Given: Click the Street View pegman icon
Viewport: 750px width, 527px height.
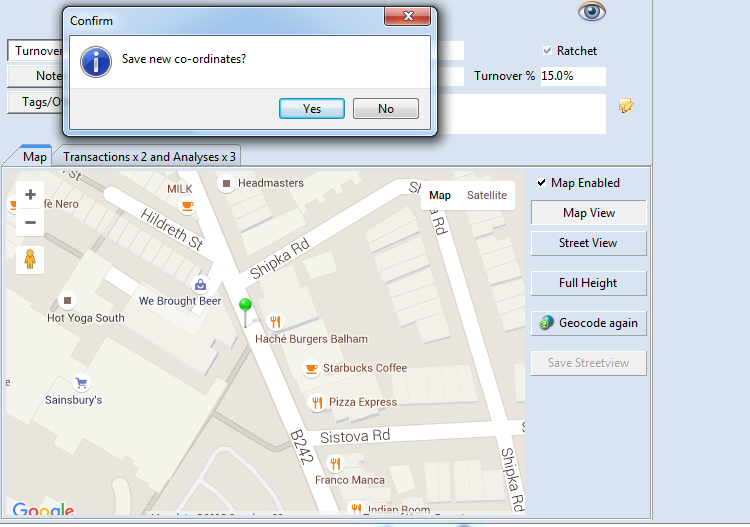Looking at the screenshot, I should click(30, 260).
